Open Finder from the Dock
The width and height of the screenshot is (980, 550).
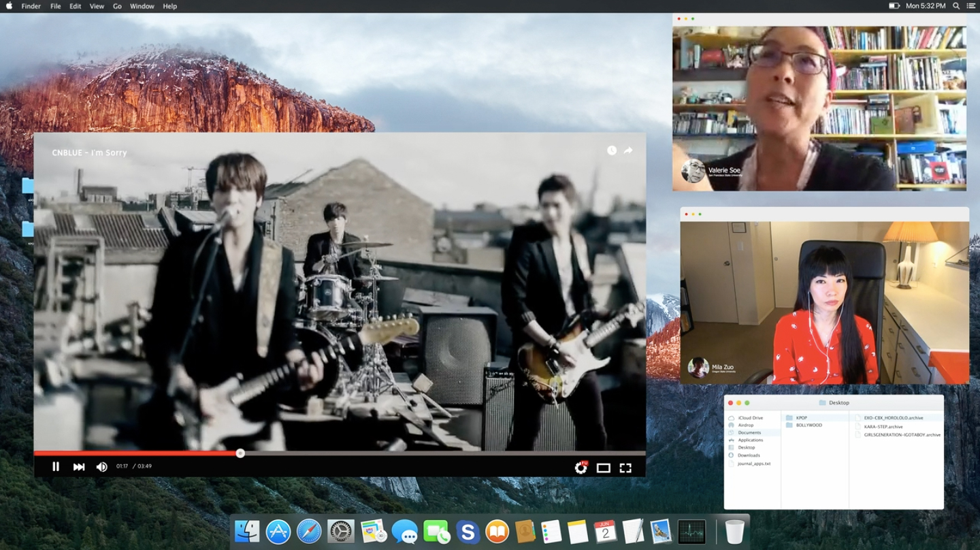click(x=247, y=531)
